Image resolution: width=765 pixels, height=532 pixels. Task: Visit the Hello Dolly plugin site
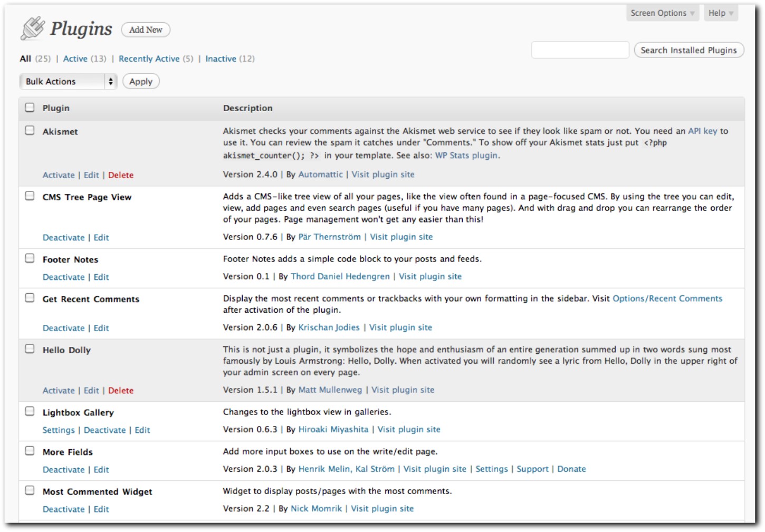[x=403, y=390]
